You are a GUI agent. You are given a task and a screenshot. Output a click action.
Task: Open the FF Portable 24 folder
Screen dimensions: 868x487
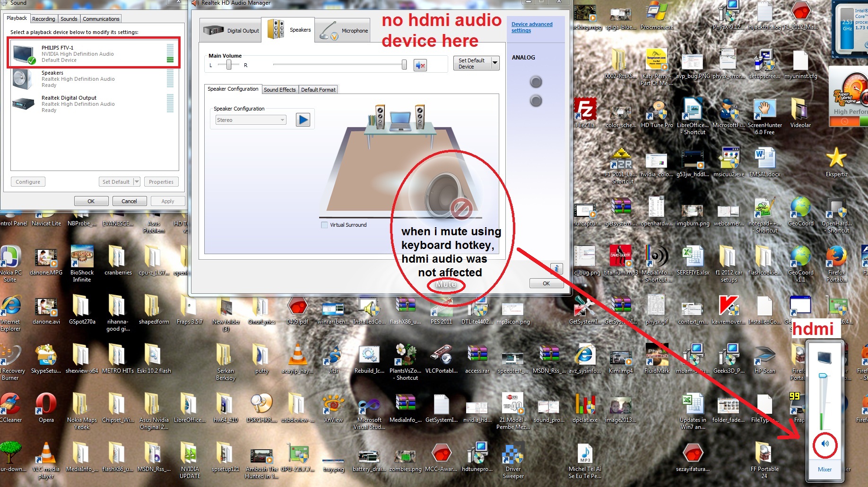(764, 461)
